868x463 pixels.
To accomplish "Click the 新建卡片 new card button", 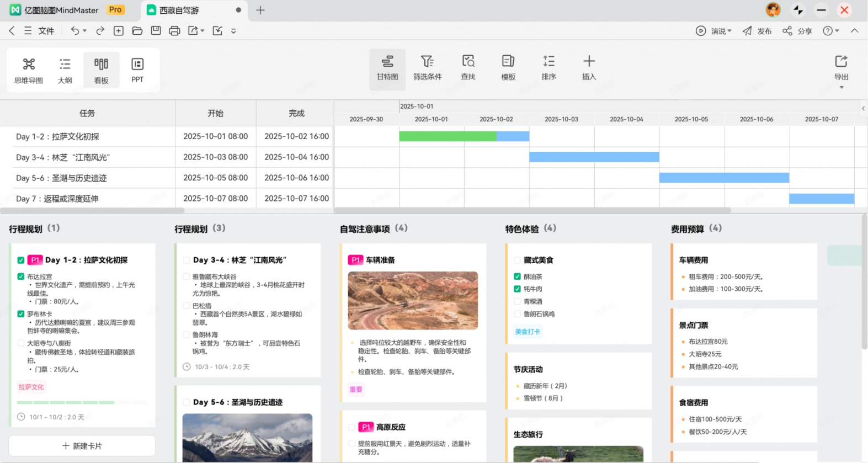I will tap(82, 446).
